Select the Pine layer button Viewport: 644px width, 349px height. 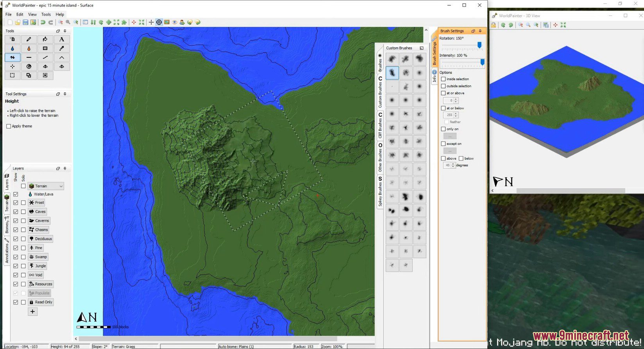pyautogui.click(x=36, y=248)
